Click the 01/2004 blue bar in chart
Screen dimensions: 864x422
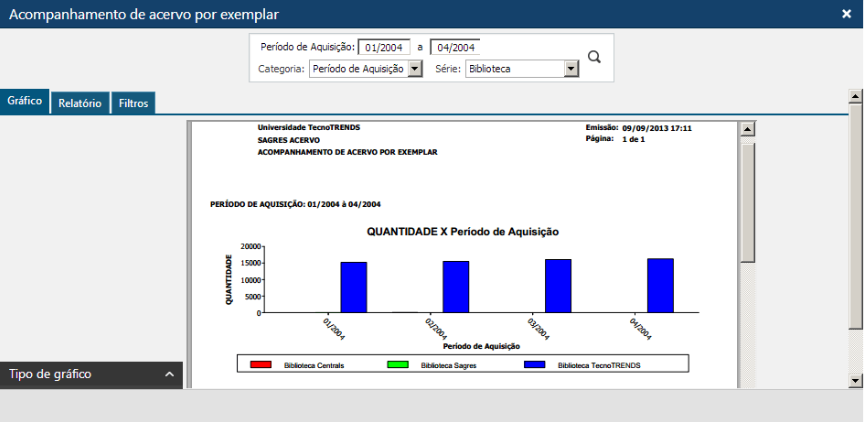(x=353, y=287)
